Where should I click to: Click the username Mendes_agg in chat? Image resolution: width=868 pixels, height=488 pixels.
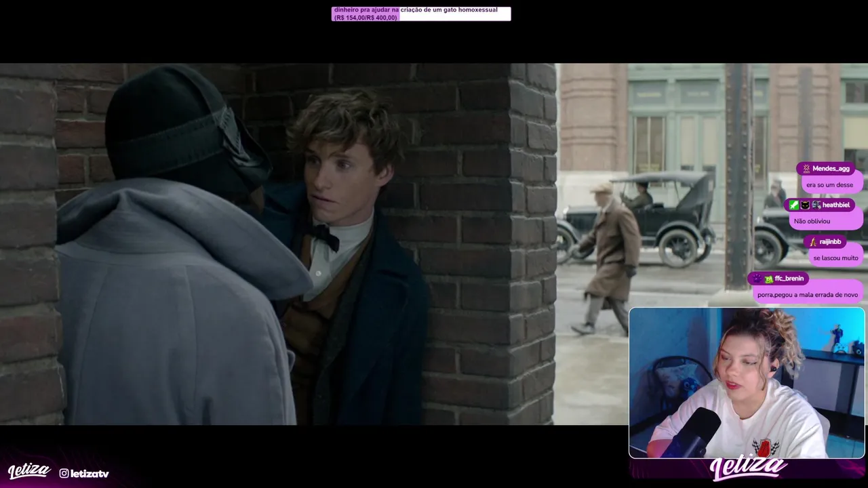pyautogui.click(x=831, y=169)
